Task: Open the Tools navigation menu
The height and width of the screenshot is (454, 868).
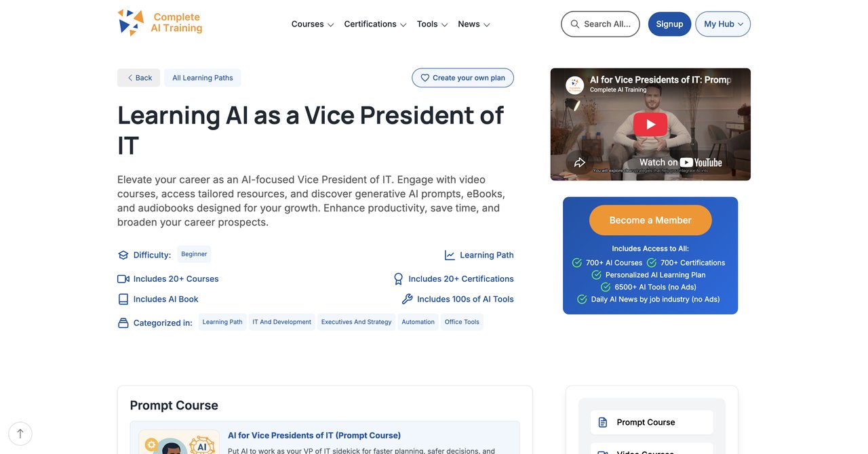Action: (432, 24)
